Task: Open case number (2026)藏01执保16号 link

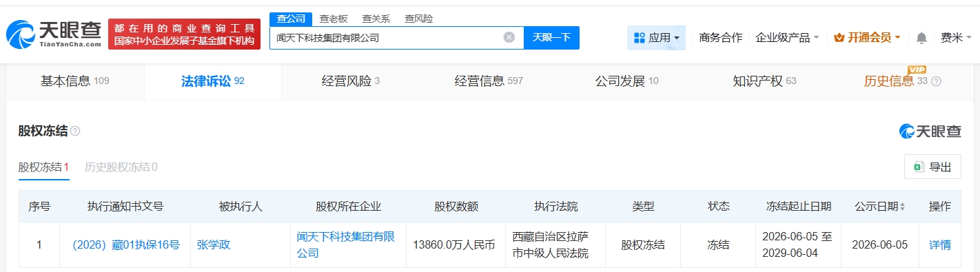Action: [126, 244]
